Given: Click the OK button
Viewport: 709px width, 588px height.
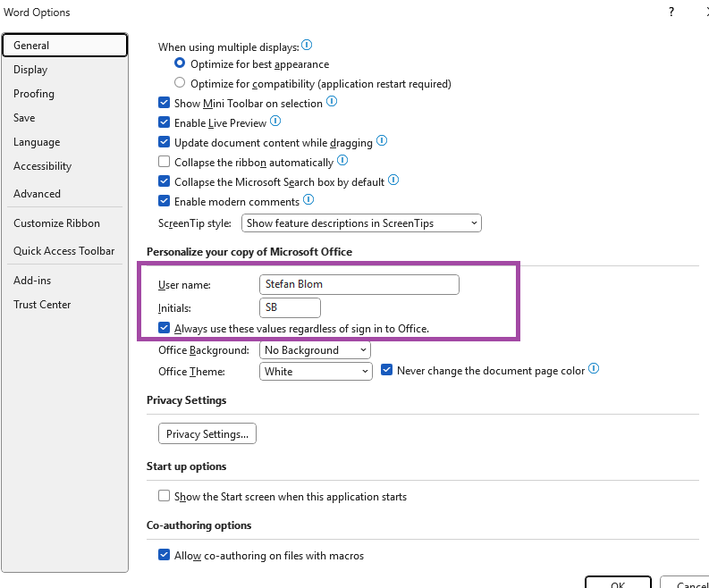Looking at the screenshot, I should (618, 582).
